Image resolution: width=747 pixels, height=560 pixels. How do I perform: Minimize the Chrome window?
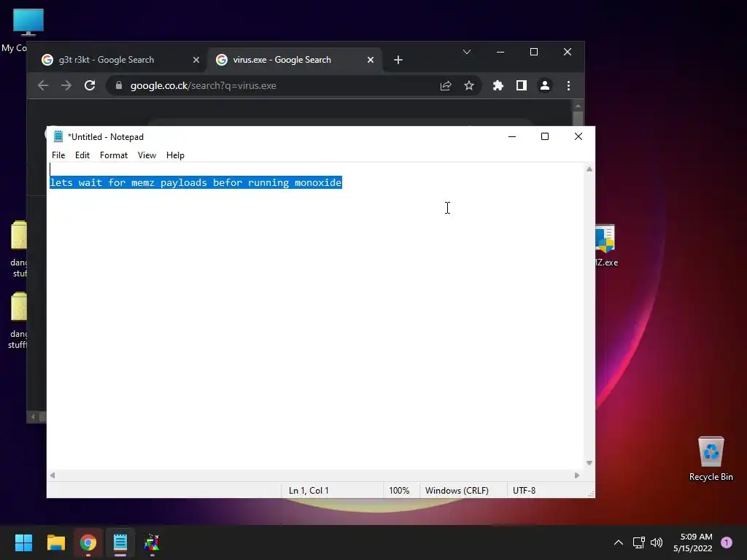(500, 52)
